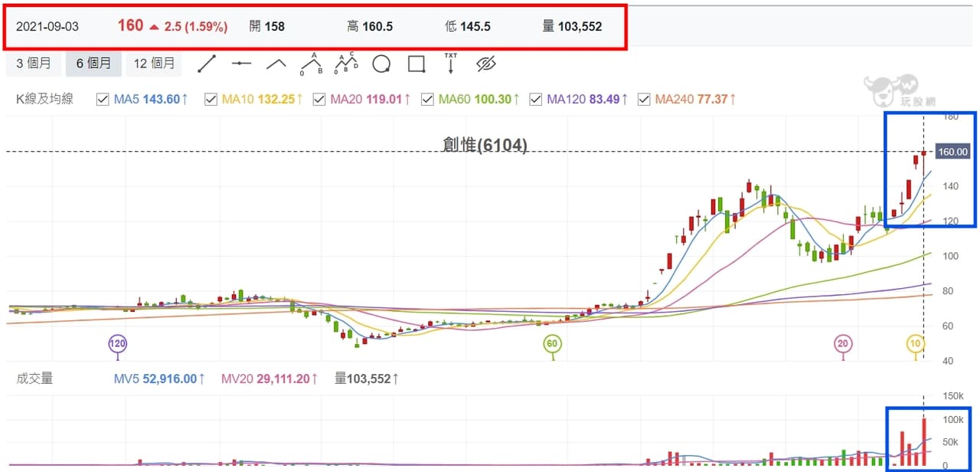Click the date 2021-09-03 in header
The image size is (980, 472).
47,26
